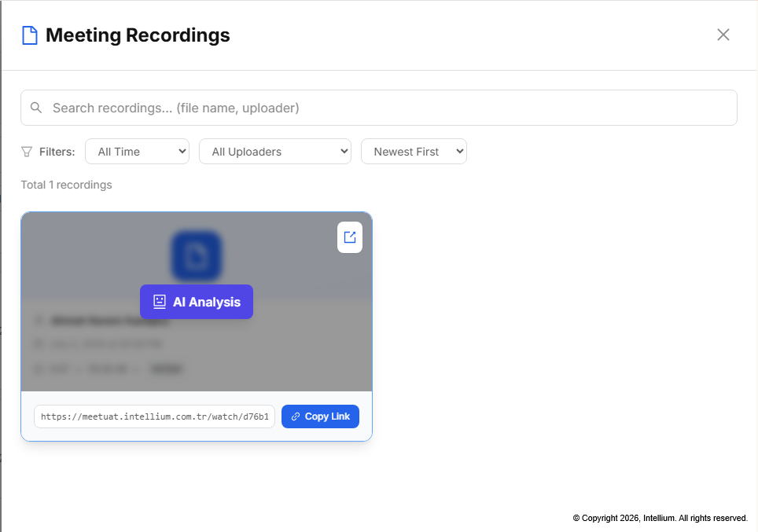Expand the All Uploaders dropdown

pos(275,151)
